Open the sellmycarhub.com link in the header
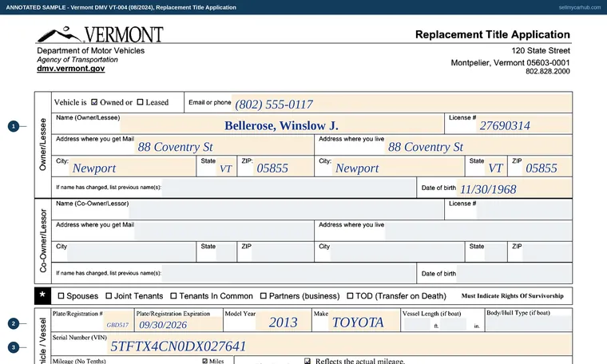 [580, 7]
